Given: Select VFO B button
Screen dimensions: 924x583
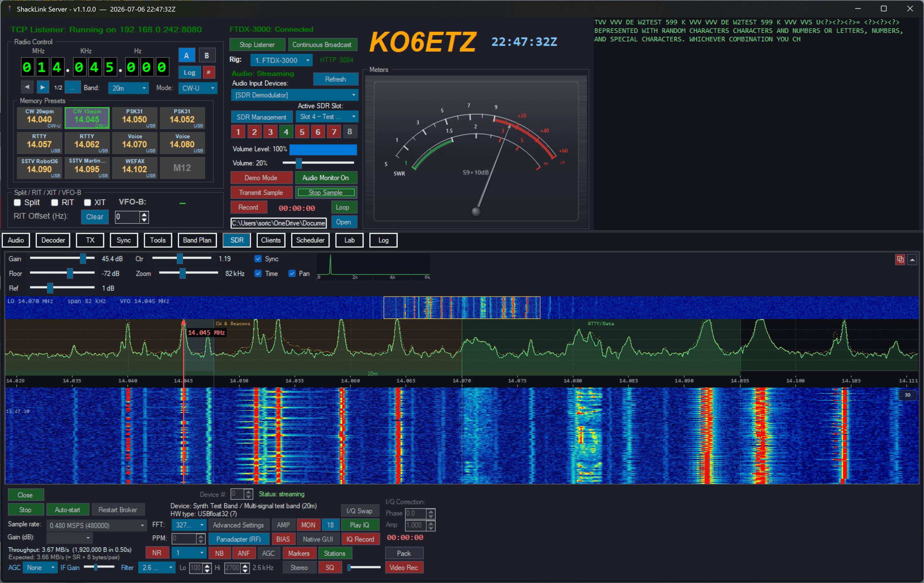Looking at the screenshot, I should tap(207, 55).
